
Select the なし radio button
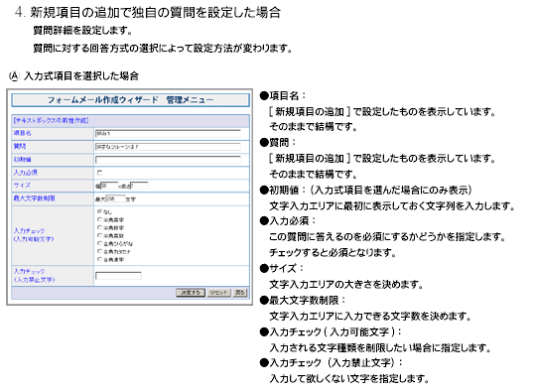tap(99, 211)
